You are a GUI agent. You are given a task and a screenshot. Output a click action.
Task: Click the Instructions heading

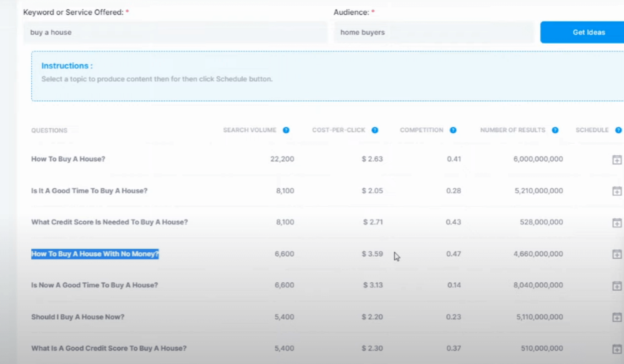(x=67, y=65)
